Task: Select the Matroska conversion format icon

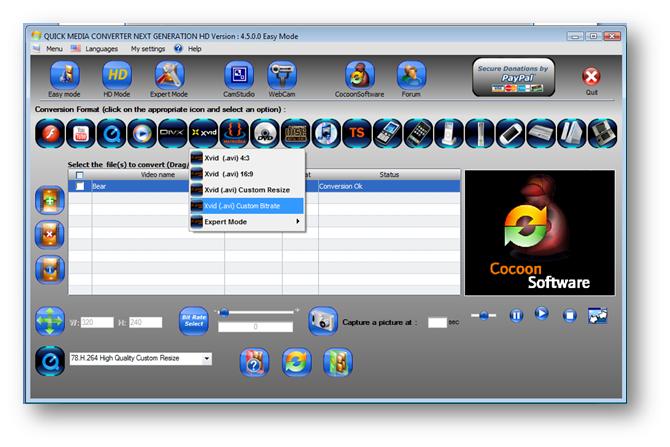Action: click(x=234, y=134)
